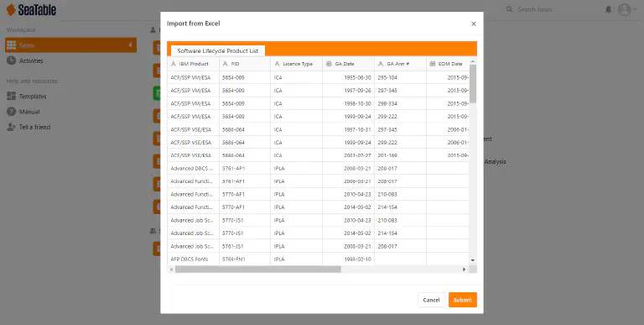
Task: Select the Software Lifecycle Product List tab
Action: point(218,50)
